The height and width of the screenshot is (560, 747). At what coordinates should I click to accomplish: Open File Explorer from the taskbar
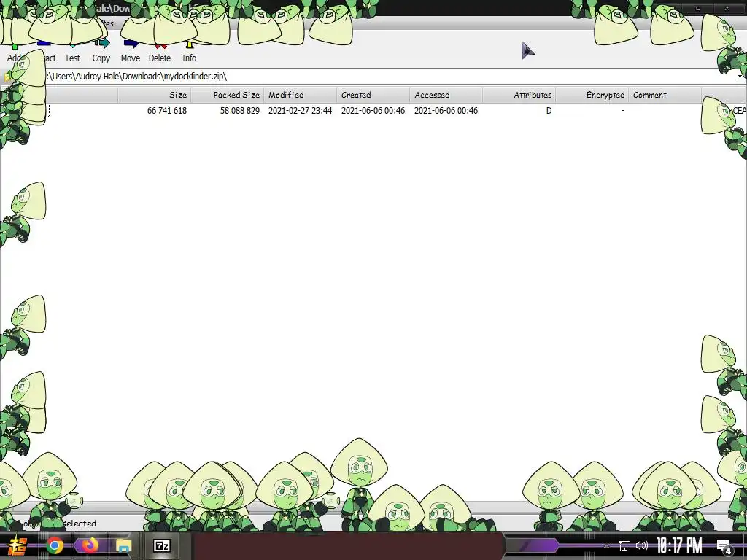[124, 545]
